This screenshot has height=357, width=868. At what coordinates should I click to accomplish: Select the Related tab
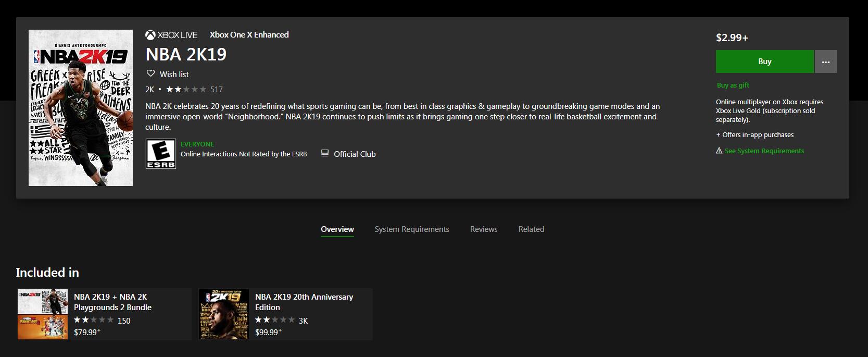(x=531, y=229)
